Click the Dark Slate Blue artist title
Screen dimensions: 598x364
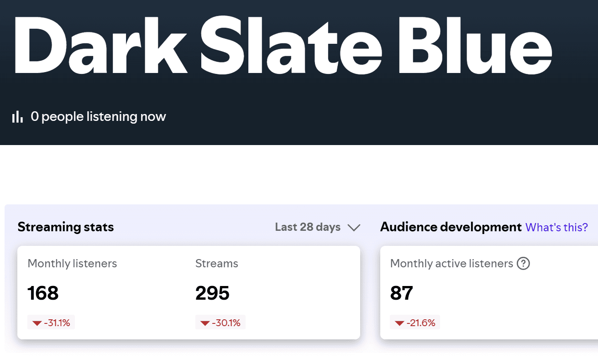pyautogui.click(x=283, y=46)
